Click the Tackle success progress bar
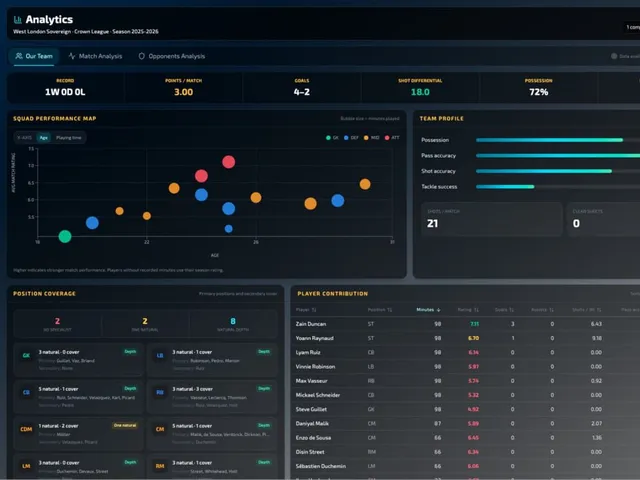Viewport: 640px width, 480px height. 558,187
